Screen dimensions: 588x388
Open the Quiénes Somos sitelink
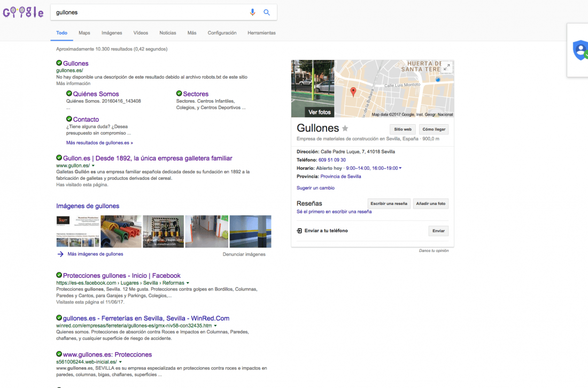96,94
